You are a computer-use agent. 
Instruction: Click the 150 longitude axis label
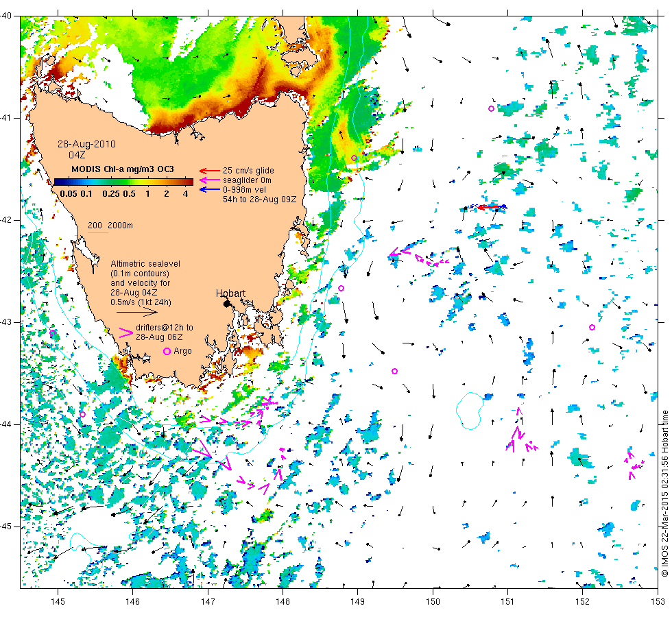coord(433,602)
